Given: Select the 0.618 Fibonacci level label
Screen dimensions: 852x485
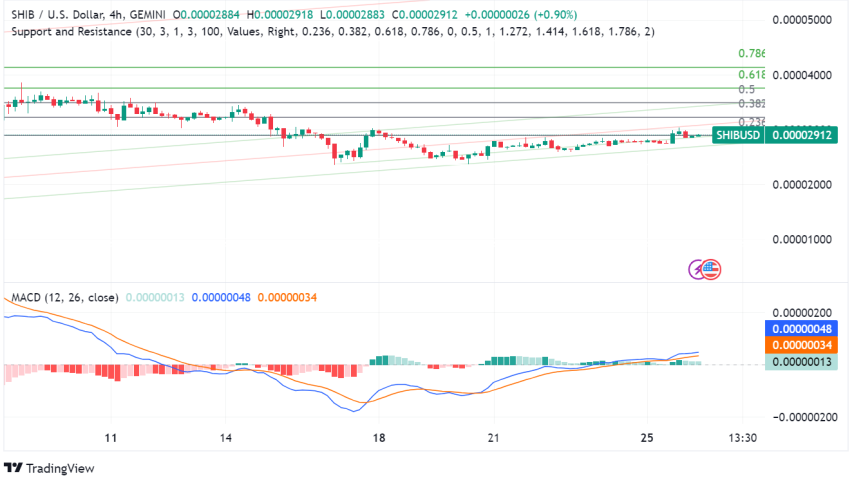Looking at the screenshot, I should (x=751, y=75).
